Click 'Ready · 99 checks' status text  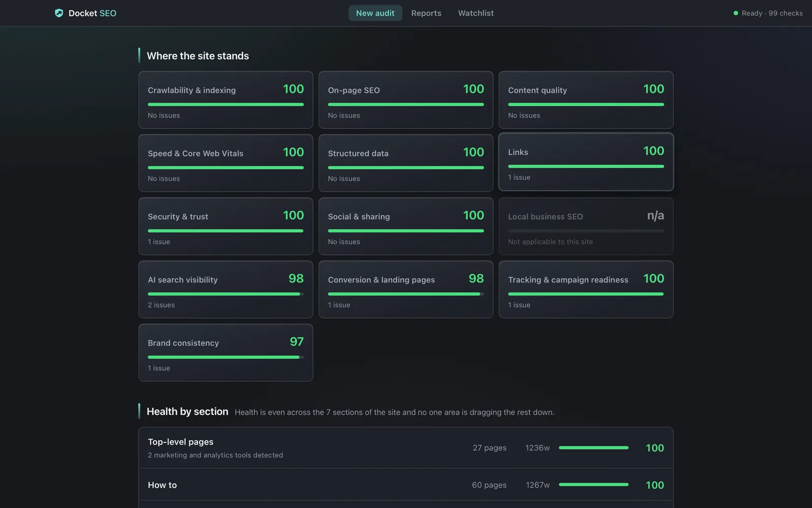(x=772, y=13)
